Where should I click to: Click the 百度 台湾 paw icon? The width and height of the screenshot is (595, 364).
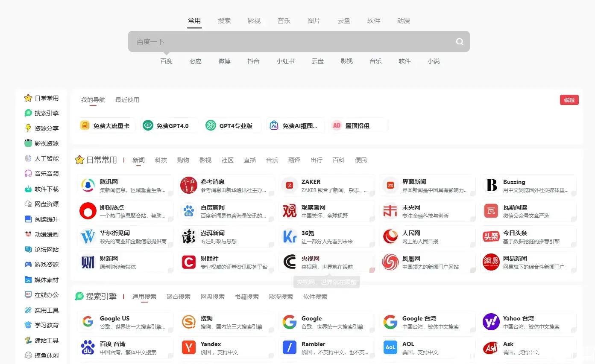88,348
